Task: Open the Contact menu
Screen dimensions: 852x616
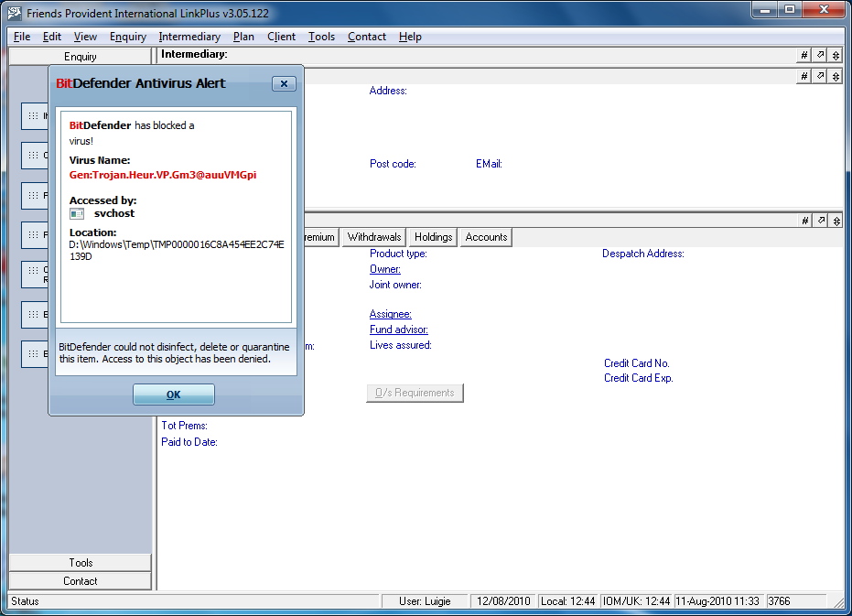Action: pos(367,37)
